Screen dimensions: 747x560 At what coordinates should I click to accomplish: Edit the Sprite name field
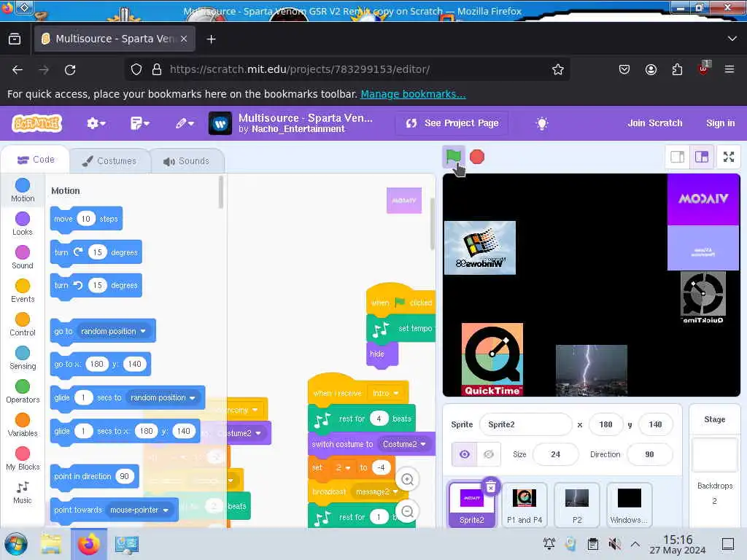tap(525, 424)
